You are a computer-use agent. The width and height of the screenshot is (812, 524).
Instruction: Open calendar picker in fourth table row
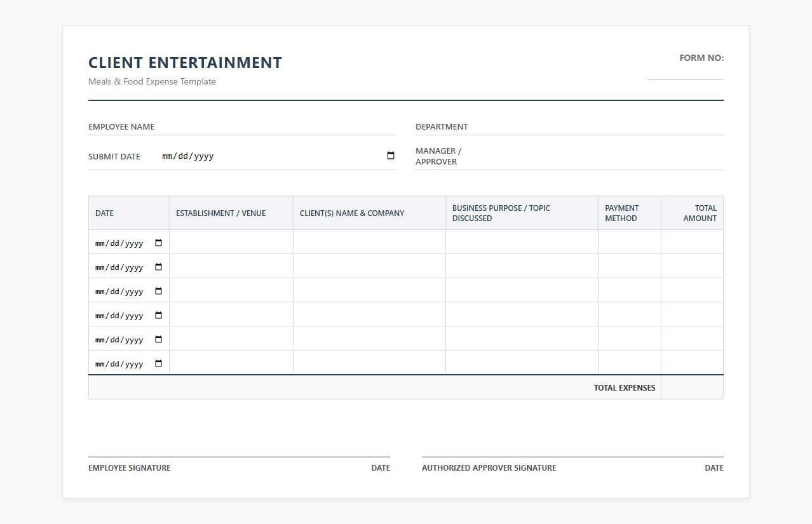coord(159,315)
